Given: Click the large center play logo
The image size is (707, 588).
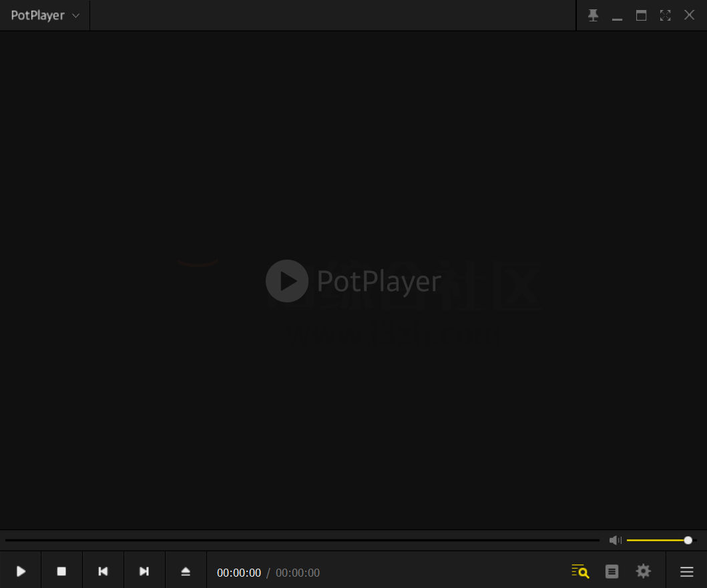Looking at the screenshot, I should [287, 281].
